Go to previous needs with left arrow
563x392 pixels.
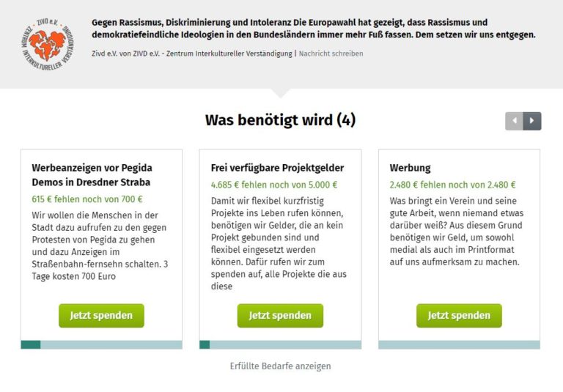pyautogui.click(x=514, y=121)
